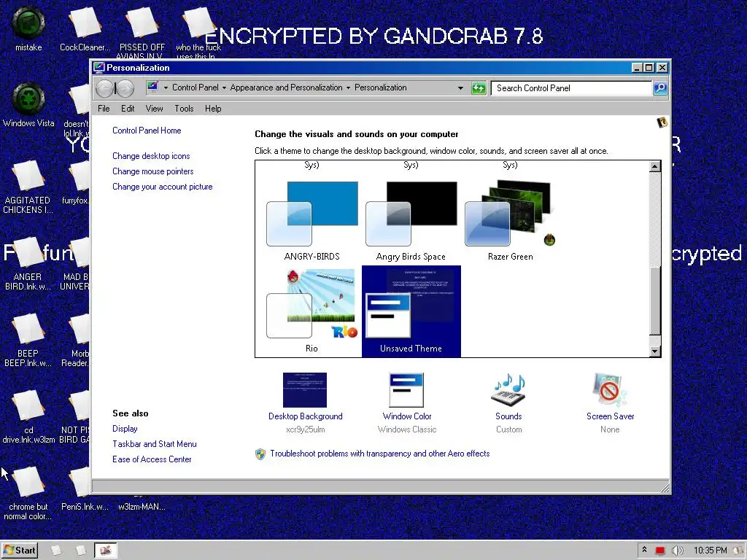Viewport: 747px width, 560px height.
Task: Click the theme list scrollbar thumb
Action: tap(655, 301)
